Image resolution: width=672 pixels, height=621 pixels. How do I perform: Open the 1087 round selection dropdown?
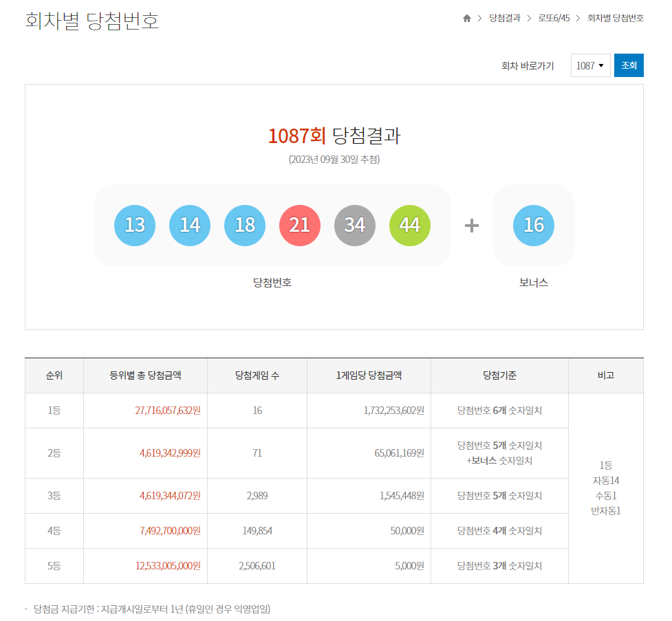(x=590, y=65)
